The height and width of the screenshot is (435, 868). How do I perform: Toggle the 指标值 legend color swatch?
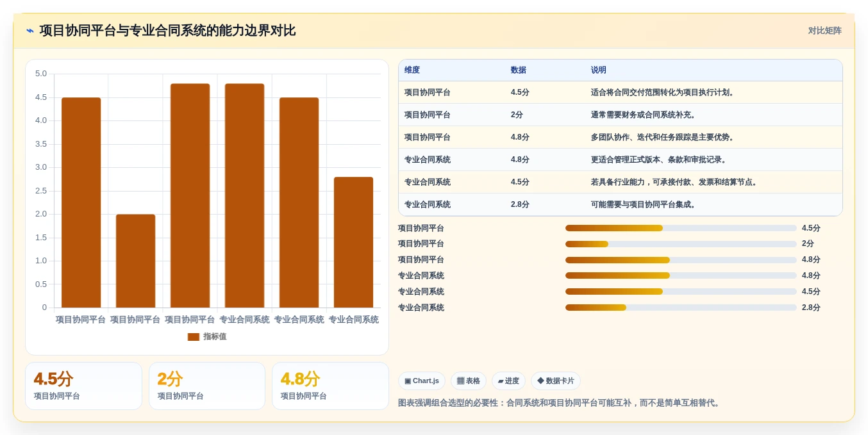(x=193, y=337)
